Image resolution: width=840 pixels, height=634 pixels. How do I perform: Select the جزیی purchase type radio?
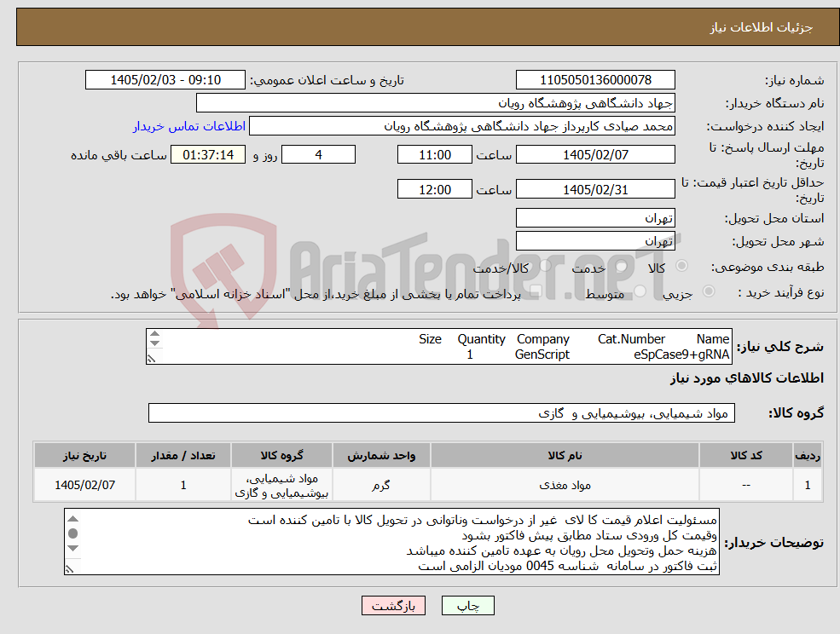click(709, 291)
